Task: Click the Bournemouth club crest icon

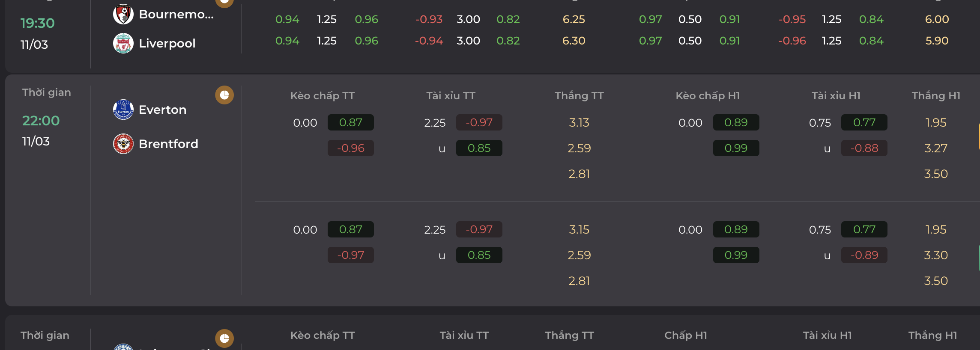Action: point(123,14)
